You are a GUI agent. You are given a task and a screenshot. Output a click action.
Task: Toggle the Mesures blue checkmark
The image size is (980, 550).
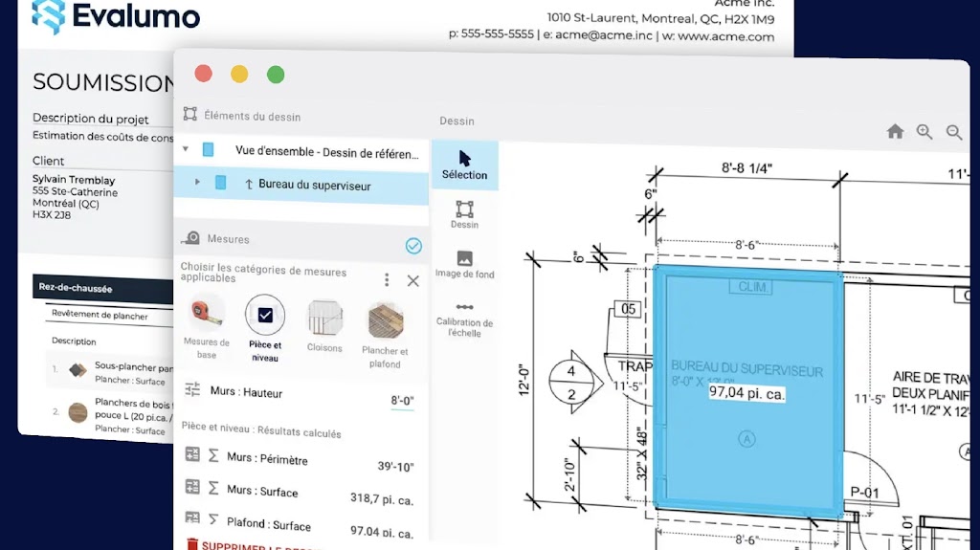tap(413, 246)
